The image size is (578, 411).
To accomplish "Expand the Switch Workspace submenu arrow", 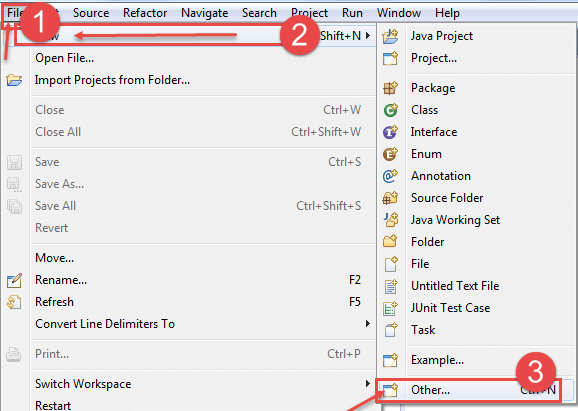I will (x=368, y=384).
